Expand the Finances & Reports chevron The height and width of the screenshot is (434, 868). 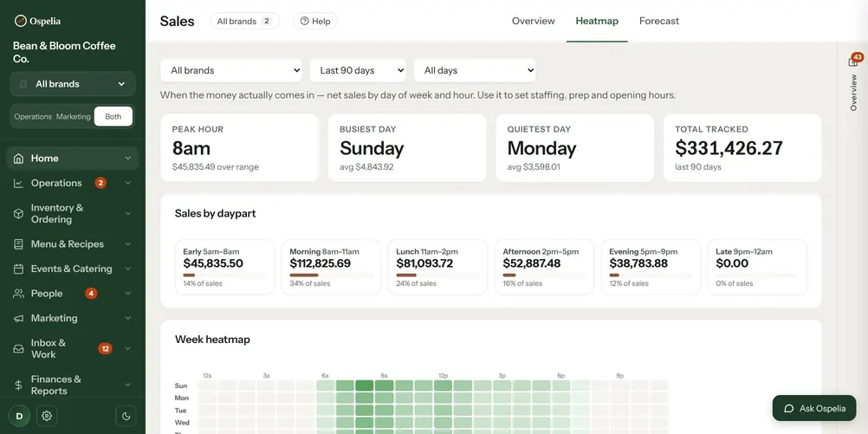pos(128,385)
